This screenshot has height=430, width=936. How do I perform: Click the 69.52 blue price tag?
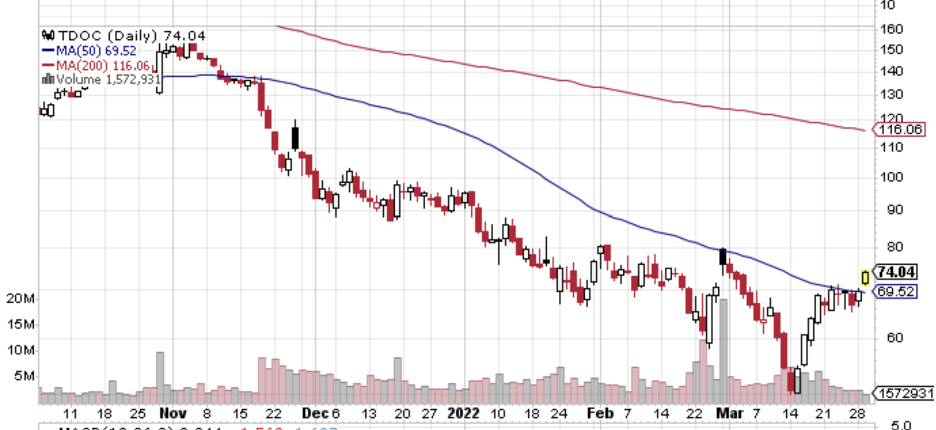[895, 292]
